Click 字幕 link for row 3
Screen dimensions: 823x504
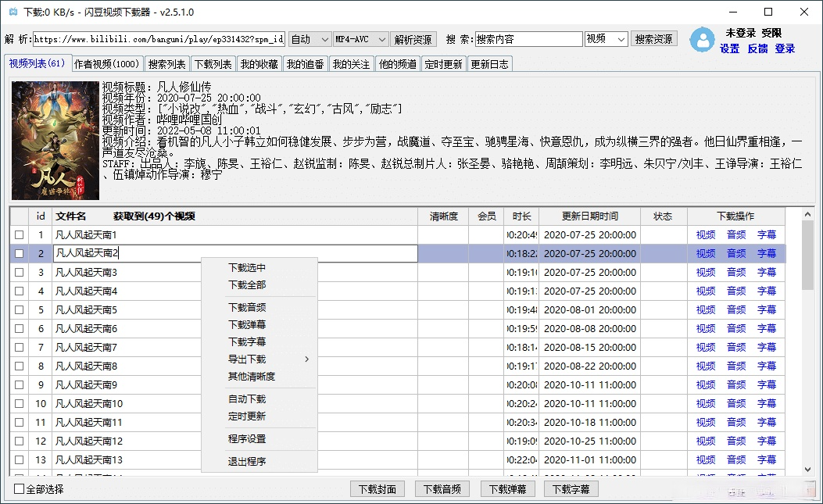click(x=766, y=273)
